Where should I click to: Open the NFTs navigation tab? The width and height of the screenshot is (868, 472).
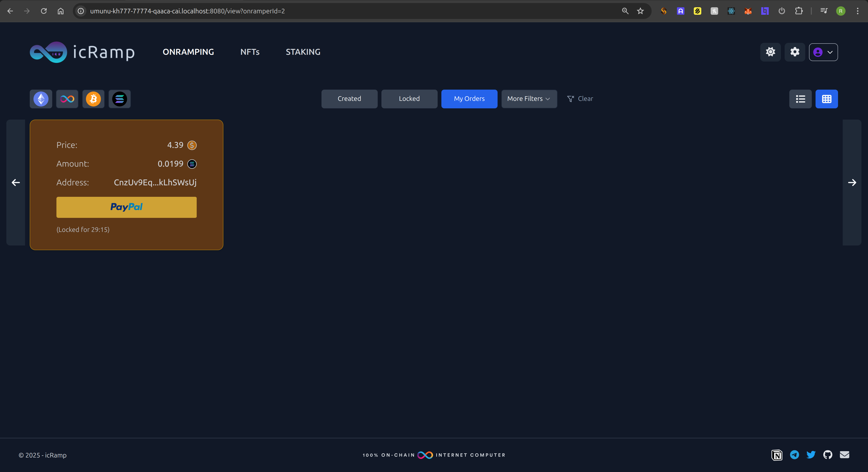(250, 52)
